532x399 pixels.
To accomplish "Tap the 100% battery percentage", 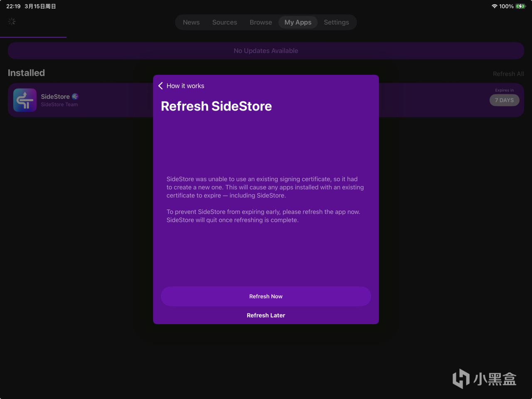I will coord(506,6).
